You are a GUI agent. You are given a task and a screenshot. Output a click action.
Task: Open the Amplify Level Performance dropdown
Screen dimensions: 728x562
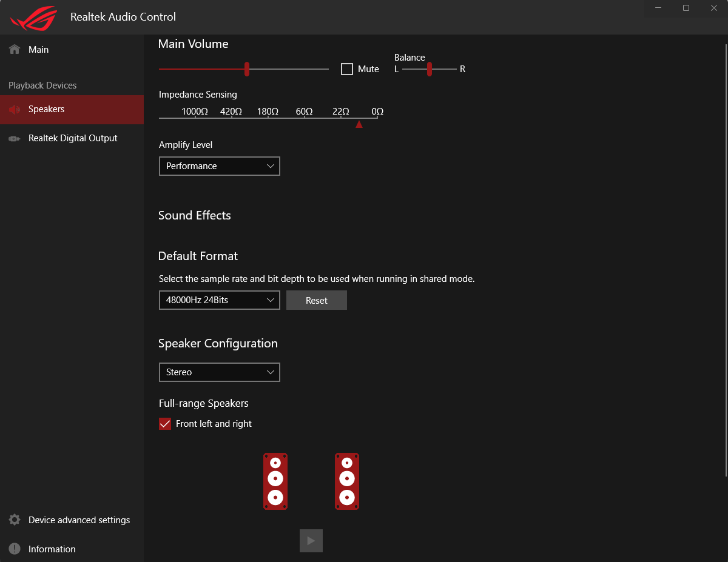pyautogui.click(x=220, y=166)
